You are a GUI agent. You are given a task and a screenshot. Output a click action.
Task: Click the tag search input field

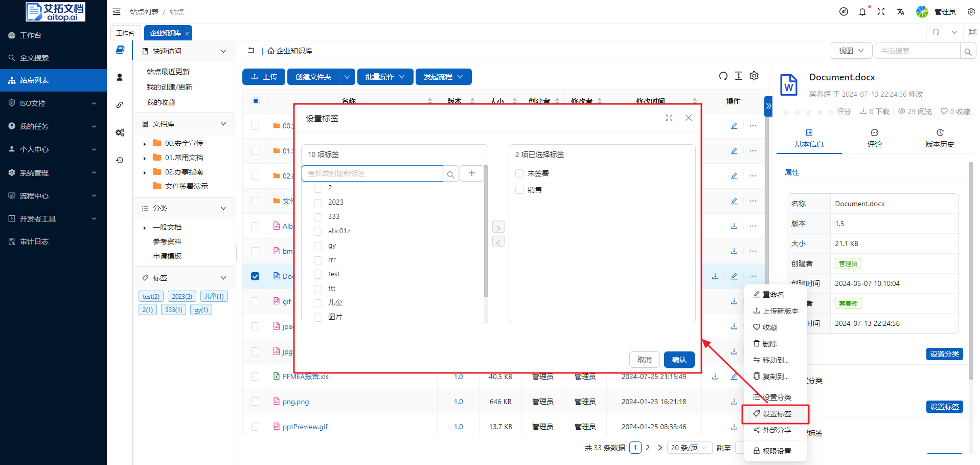point(372,173)
